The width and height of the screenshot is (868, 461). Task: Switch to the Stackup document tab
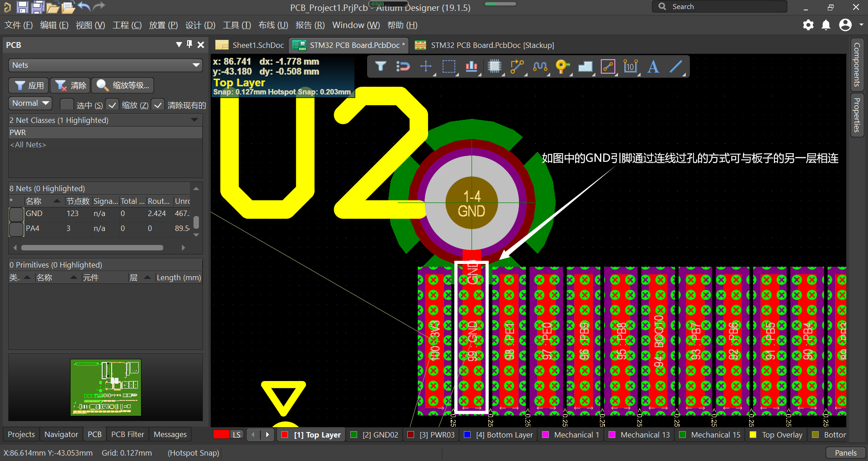pos(484,45)
